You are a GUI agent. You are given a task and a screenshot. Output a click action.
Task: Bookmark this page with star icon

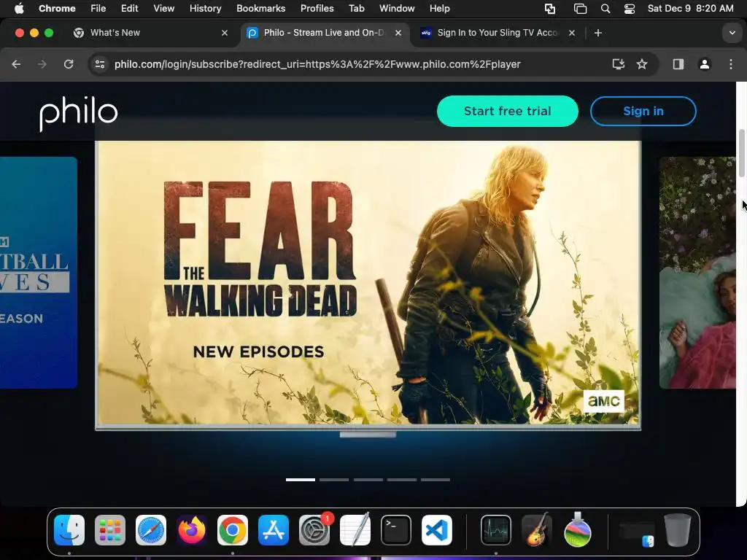click(x=642, y=64)
